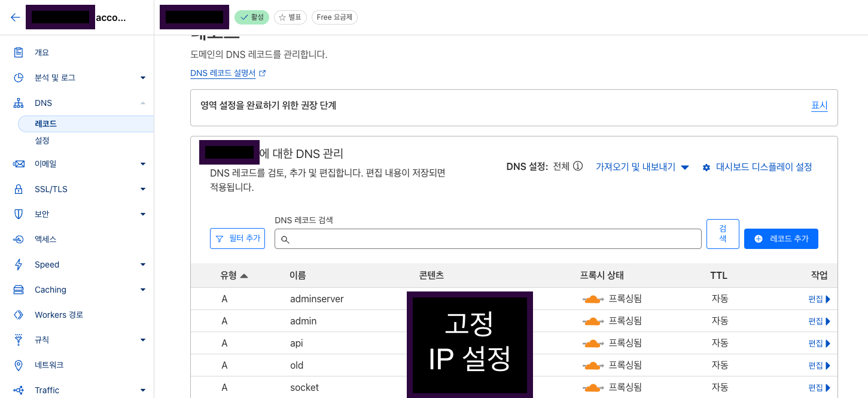Viewport: 868px width, 398px height.
Task: Toggle proxy status for the adminserver record
Action: [x=593, y=299]
